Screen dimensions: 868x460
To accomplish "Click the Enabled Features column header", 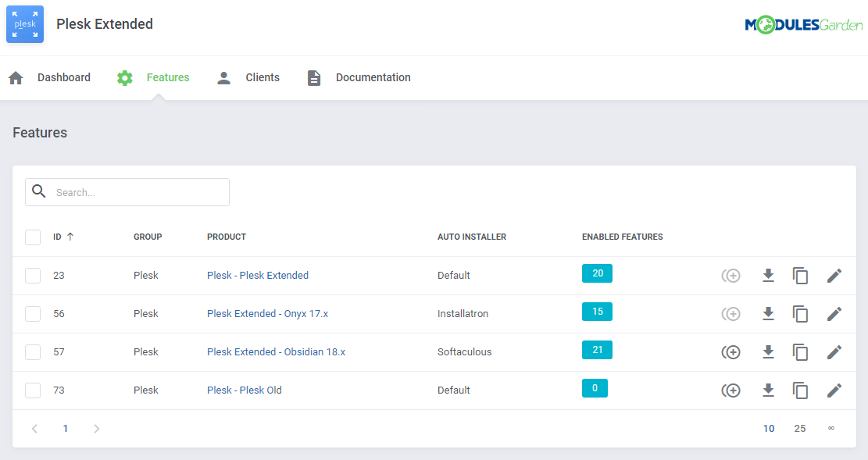I will click(x=622, y=237).
